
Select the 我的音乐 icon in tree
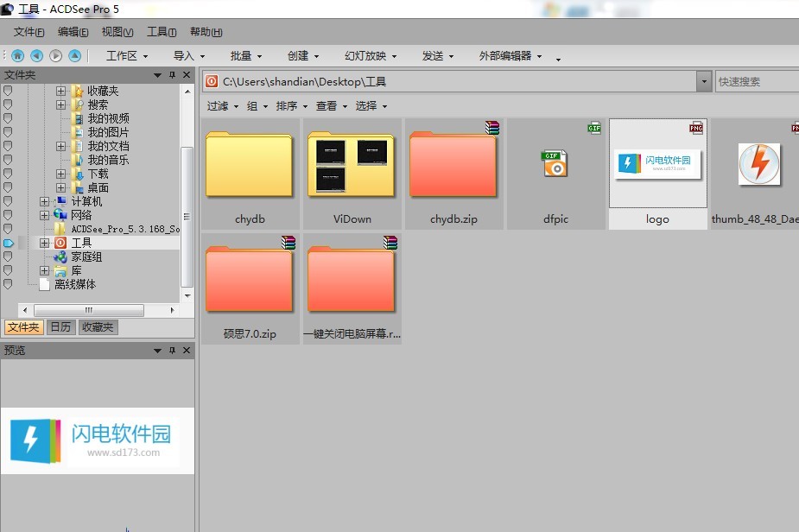click(x=78, y=160)
